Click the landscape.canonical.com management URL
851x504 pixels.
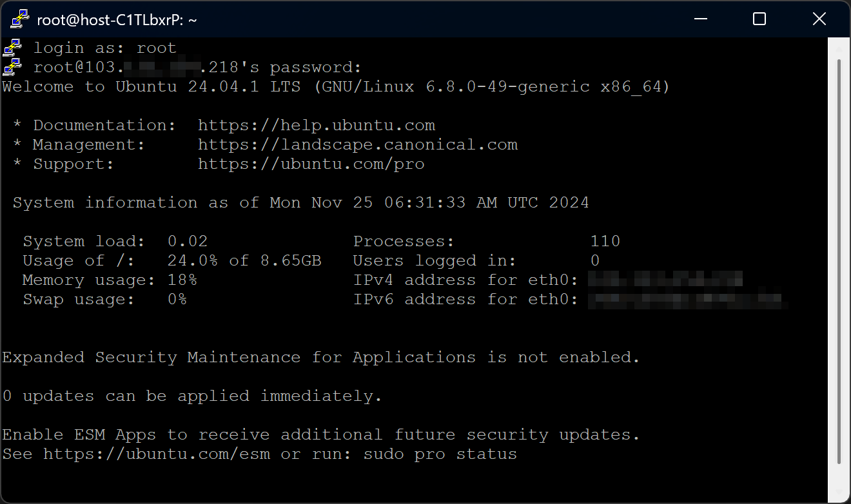tap(358, 144)
